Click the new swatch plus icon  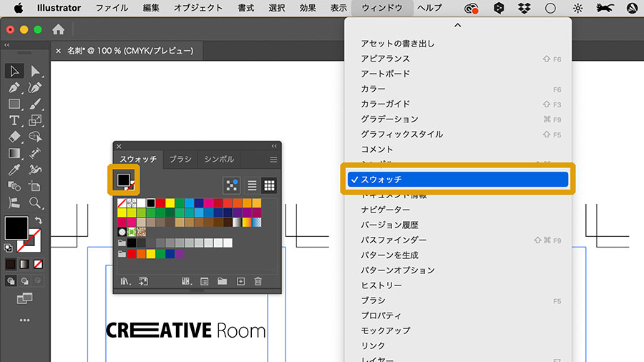point(240,281)
